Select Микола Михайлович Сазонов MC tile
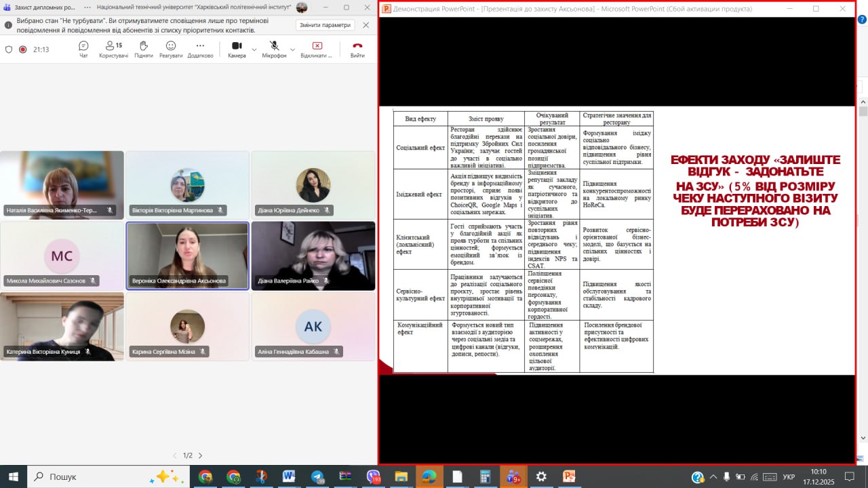Viewport: 868px width, 488px height. (x=62, y=256)
